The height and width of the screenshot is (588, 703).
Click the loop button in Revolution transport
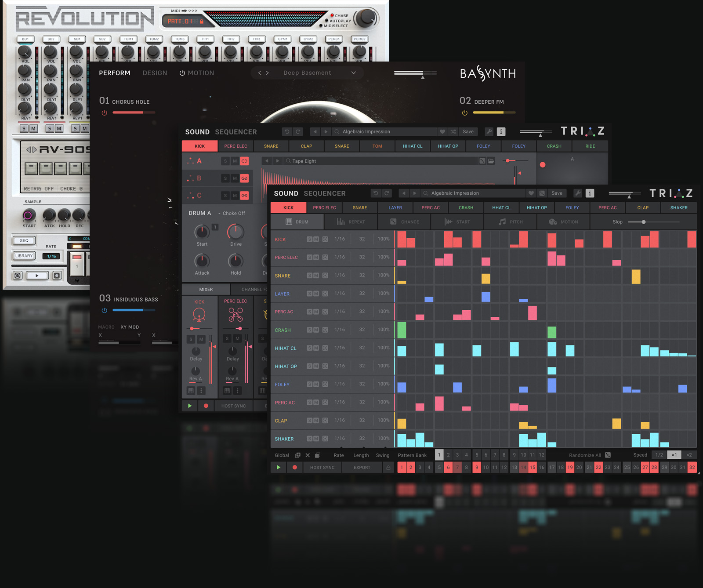click(x=18, y=276)
